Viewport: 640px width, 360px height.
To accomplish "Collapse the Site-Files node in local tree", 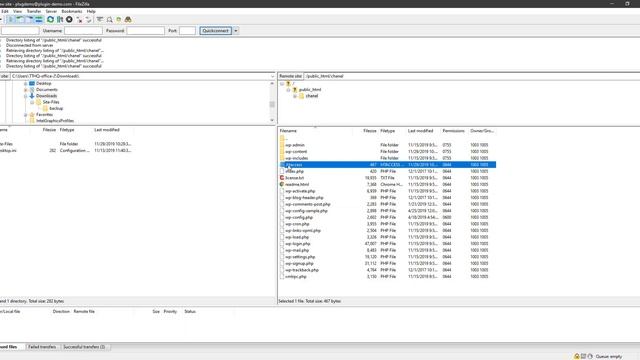I will [x=32, y=102].
